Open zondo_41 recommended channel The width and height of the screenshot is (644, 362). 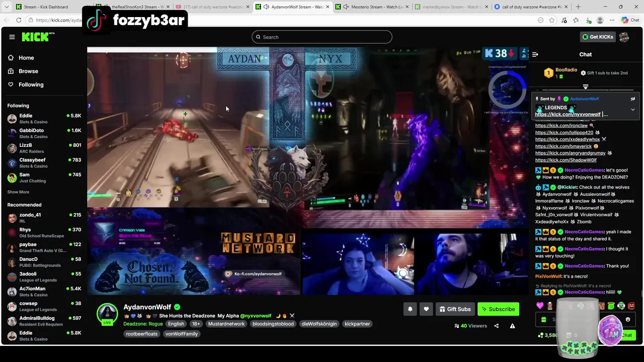pyautogui.click(x=44, y=218)
